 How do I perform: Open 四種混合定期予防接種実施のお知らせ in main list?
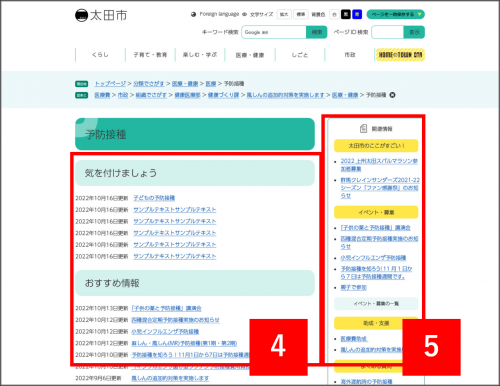click(175, 320)
